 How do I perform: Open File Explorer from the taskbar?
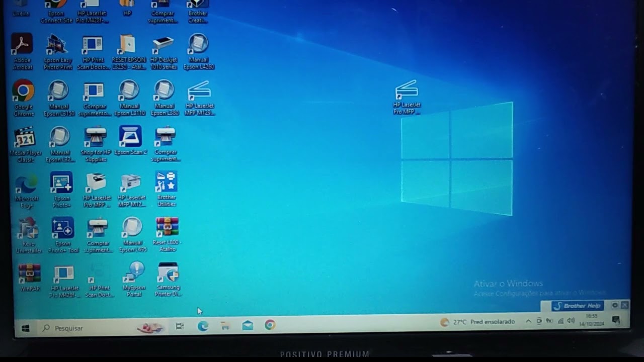pos(225,326)
